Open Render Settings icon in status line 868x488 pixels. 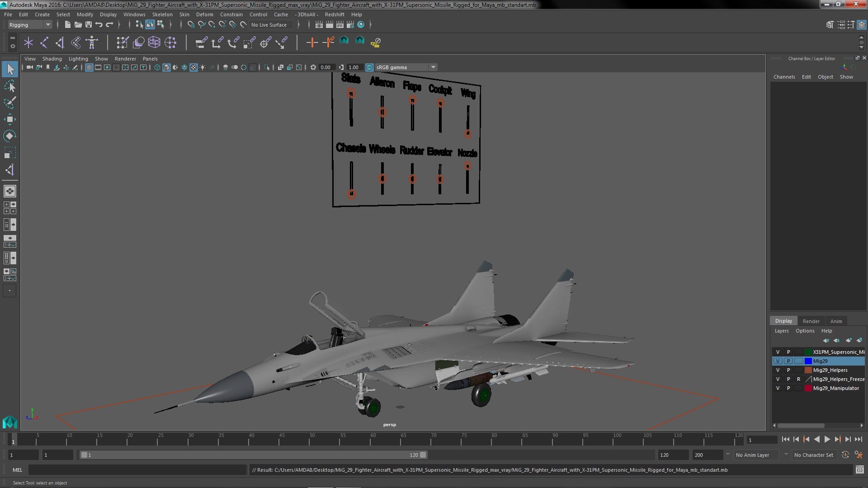[x=350, y=25]
